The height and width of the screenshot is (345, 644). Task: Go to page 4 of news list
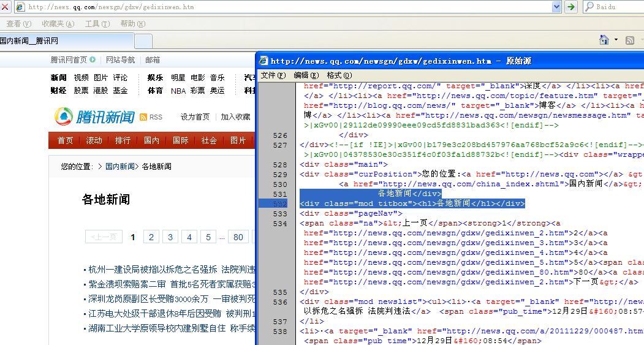(x=189, y=237)
